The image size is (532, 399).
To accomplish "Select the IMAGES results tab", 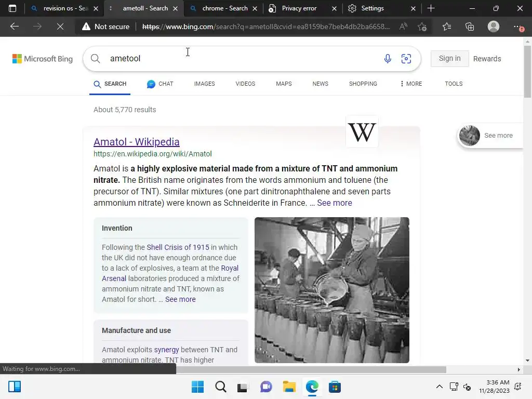I will tap(204, 84).
